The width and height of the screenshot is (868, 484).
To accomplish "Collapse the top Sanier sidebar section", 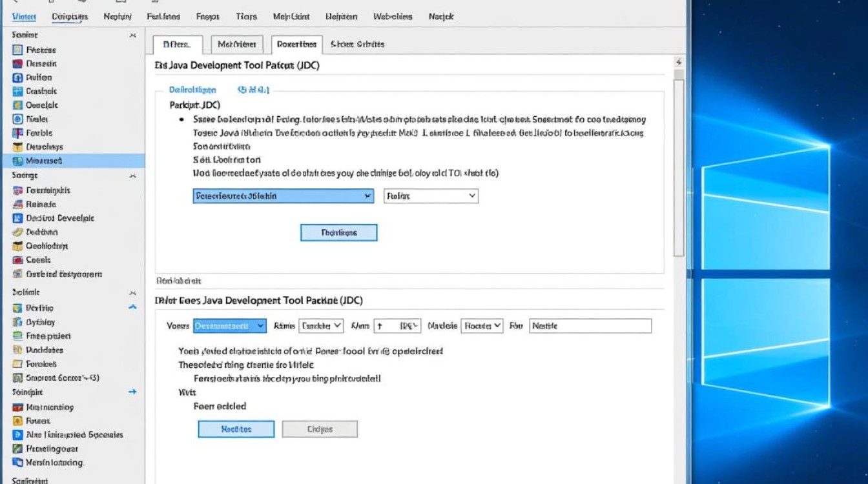I will (132, 35).
